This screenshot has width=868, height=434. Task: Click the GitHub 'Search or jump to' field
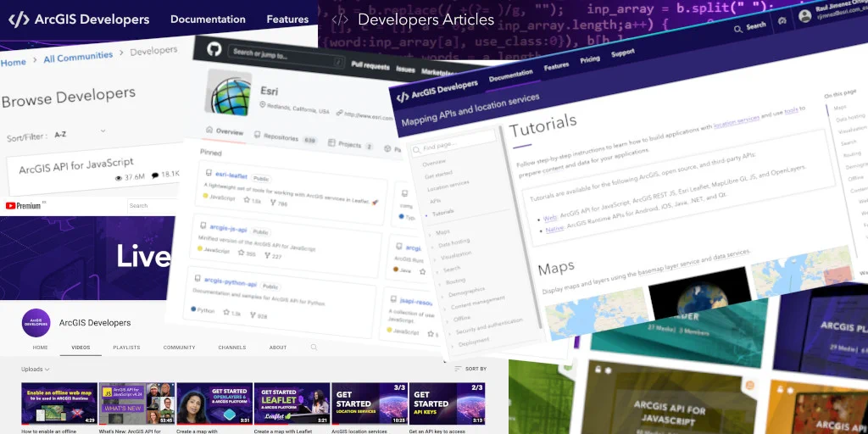287,57
